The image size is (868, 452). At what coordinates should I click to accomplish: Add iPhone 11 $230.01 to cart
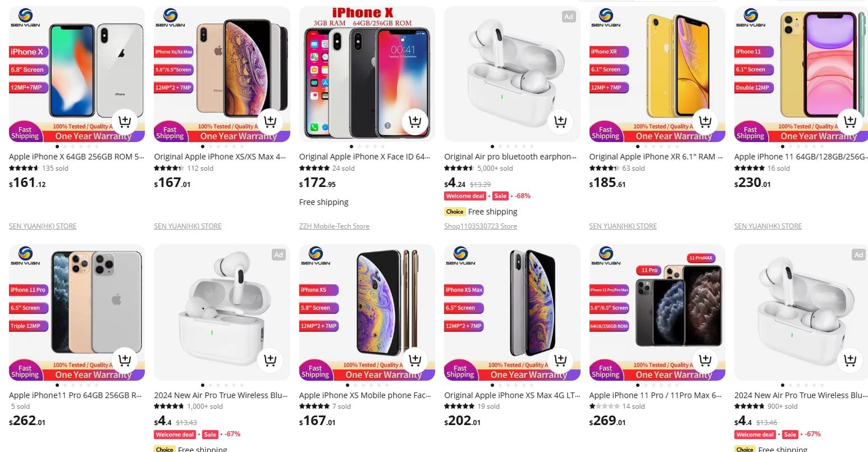[x=850, y=121]
